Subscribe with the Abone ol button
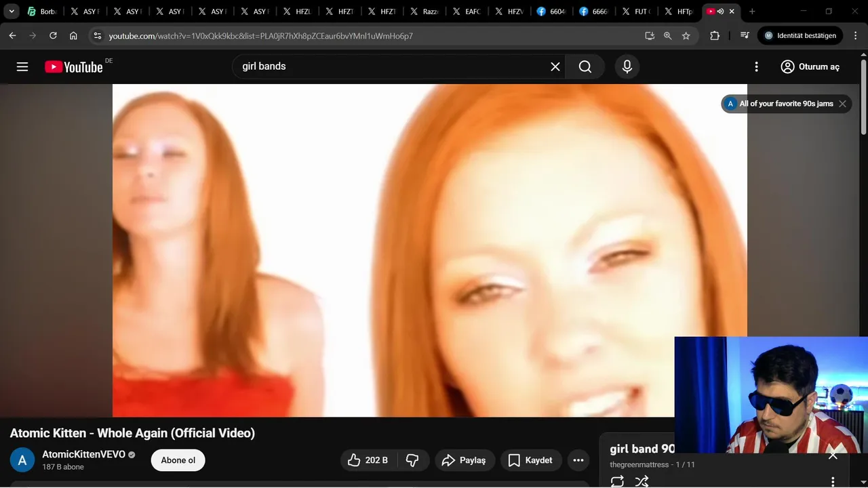 click(178, 460)
